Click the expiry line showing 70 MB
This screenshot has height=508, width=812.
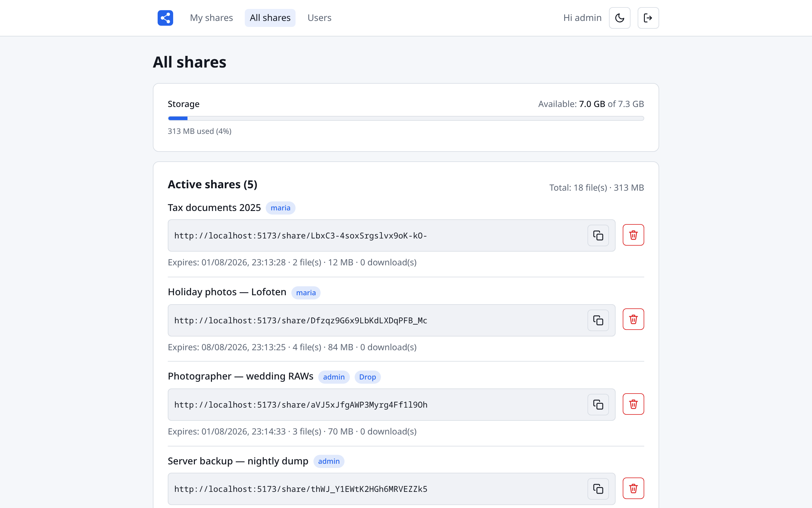point(292,432)
